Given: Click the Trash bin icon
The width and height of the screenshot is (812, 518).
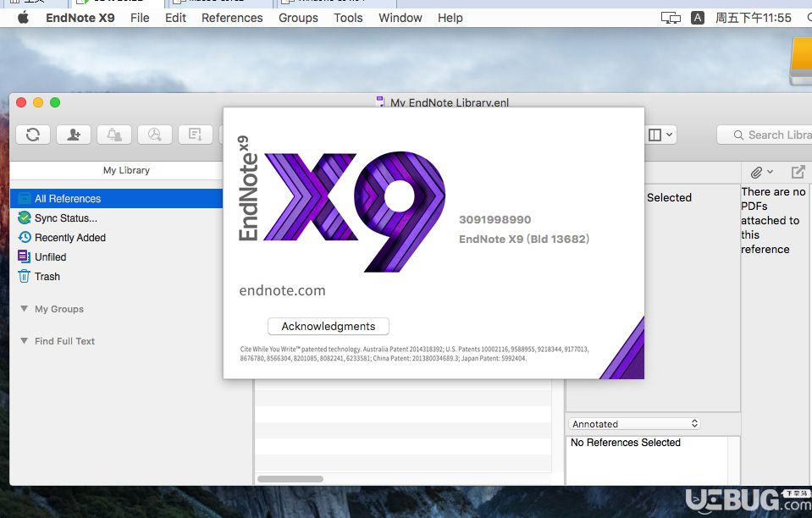Looking at the screenshot, I should tap(25, 276).
